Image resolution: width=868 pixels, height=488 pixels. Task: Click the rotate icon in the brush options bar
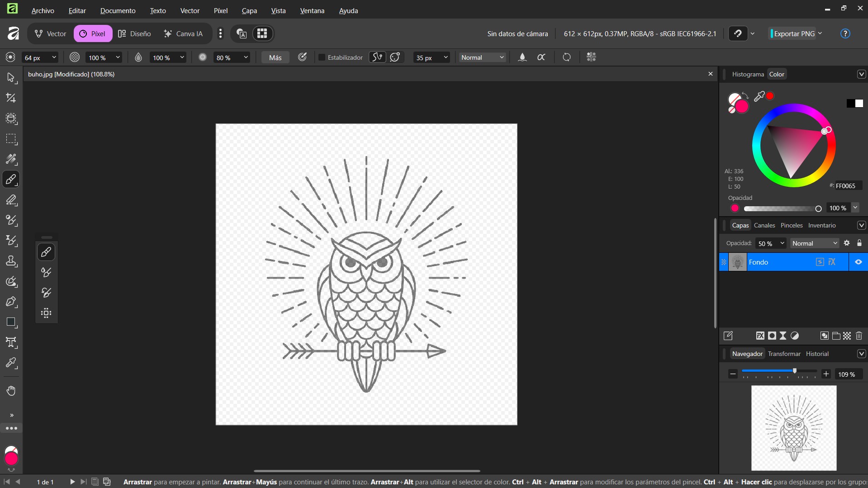pos(567,57)
